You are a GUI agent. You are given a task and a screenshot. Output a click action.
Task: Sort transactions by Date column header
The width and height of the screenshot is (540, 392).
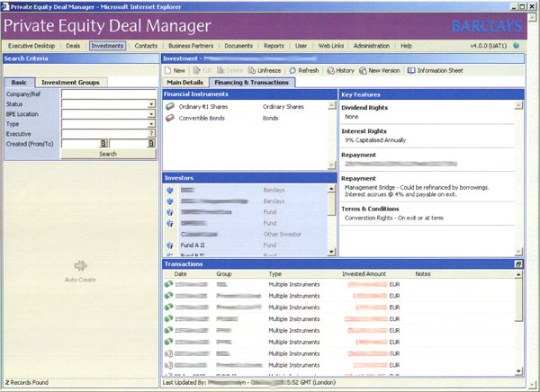pos(181,274)
